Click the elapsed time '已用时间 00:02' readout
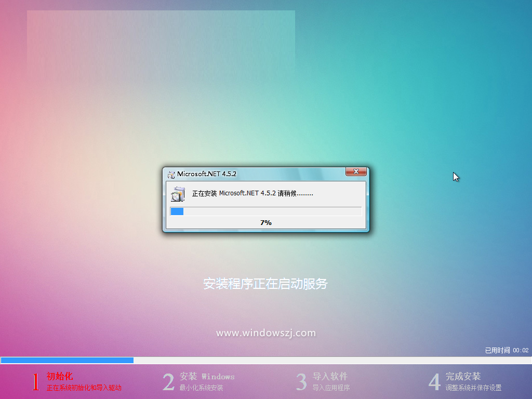532x399 pixels. tap(507, 350)
